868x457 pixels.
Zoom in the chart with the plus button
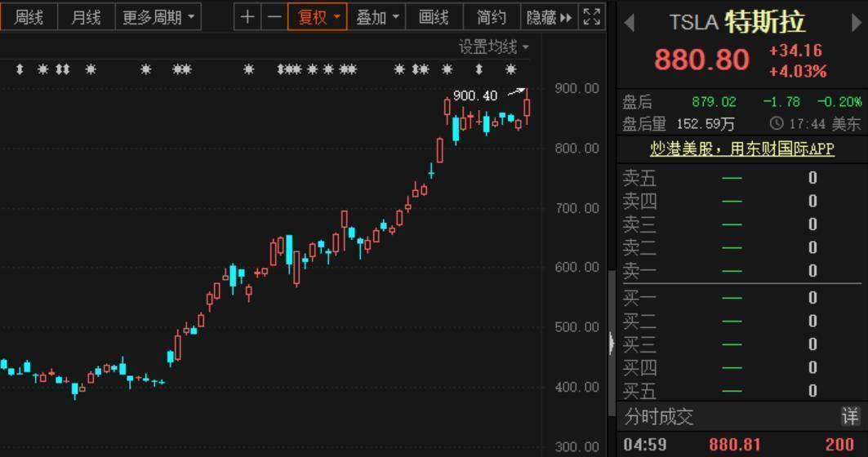click(x=247, y=17)
